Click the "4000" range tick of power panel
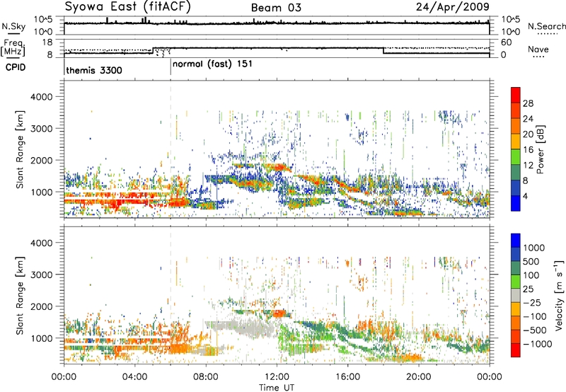The width and height of the screenshot is (566, 392). [41, 97]
